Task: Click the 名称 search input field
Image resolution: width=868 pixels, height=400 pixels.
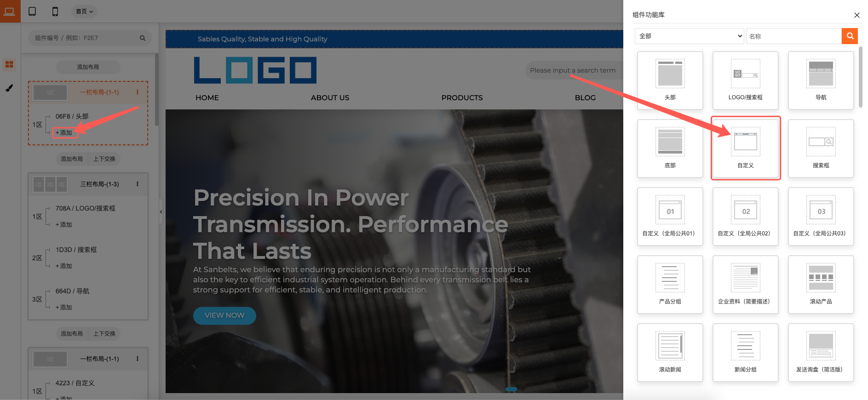Action: (x=794, y=36)
